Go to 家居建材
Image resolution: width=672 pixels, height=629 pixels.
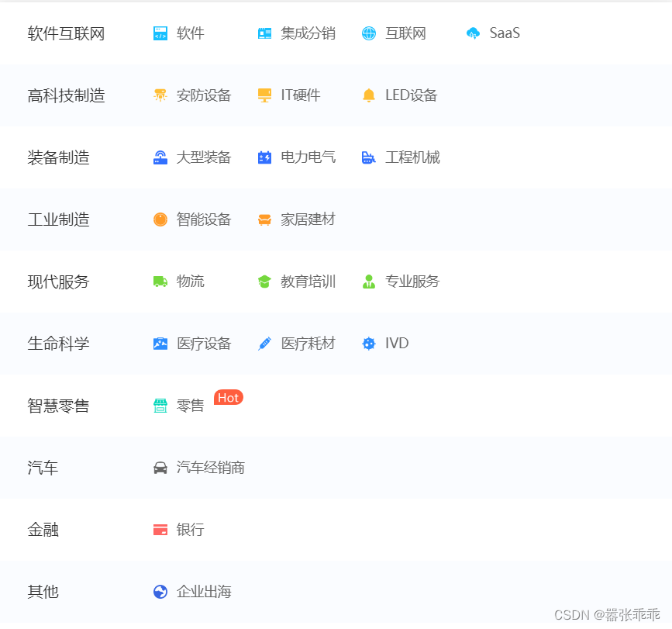308,219
